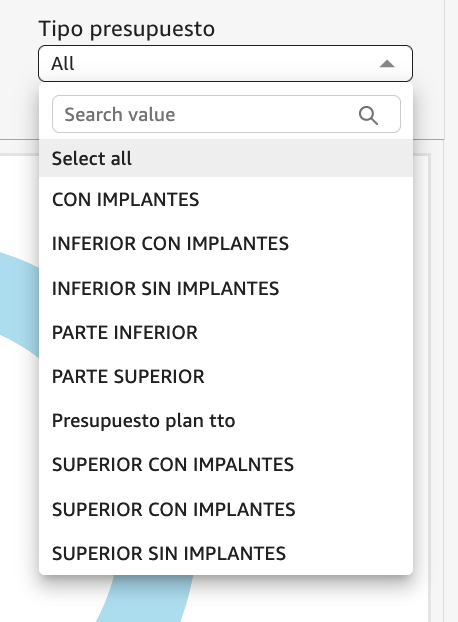Click the Tipo presupuesto combo box showing All
This screenshot has height=622, width=458.
click(225, 63)
